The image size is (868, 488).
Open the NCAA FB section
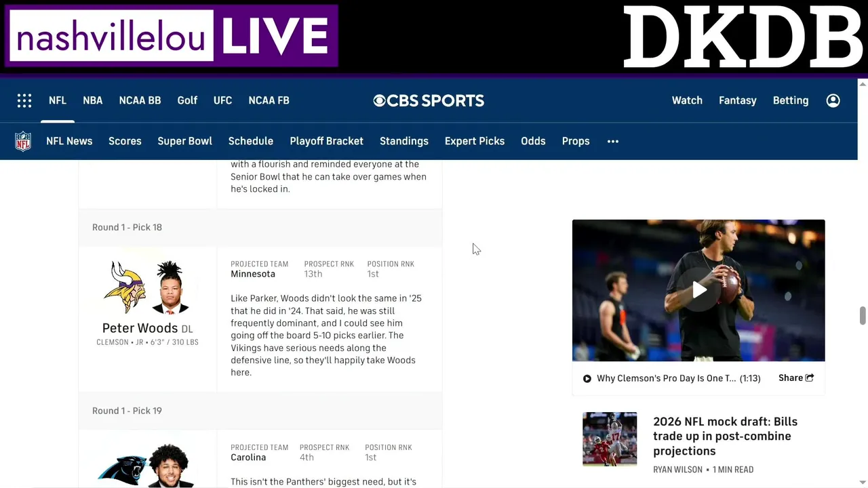[x=269, y=100]
